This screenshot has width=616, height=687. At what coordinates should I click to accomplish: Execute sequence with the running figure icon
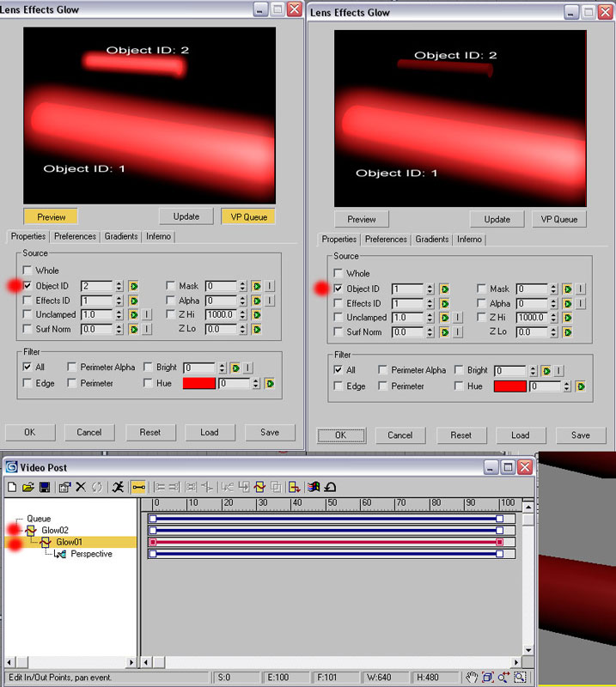pos(118,487)
